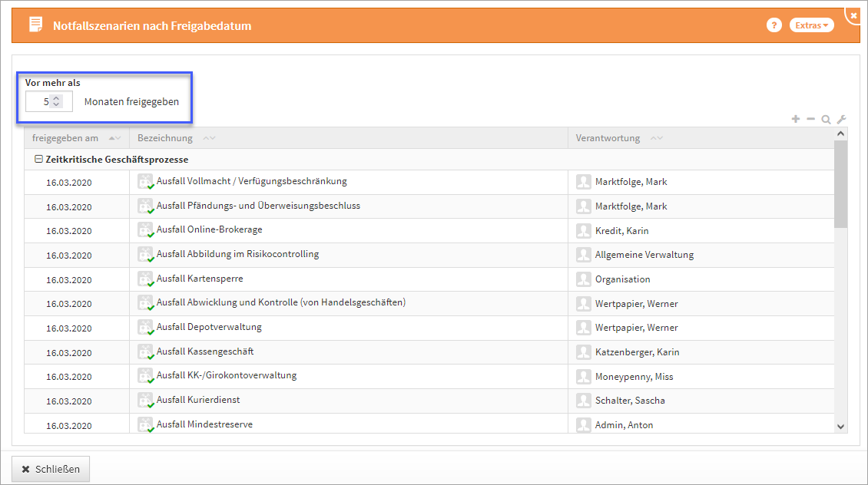The image size is (868, 485).
Task: Click the plus icon above the table
Action: pos(796,119)
